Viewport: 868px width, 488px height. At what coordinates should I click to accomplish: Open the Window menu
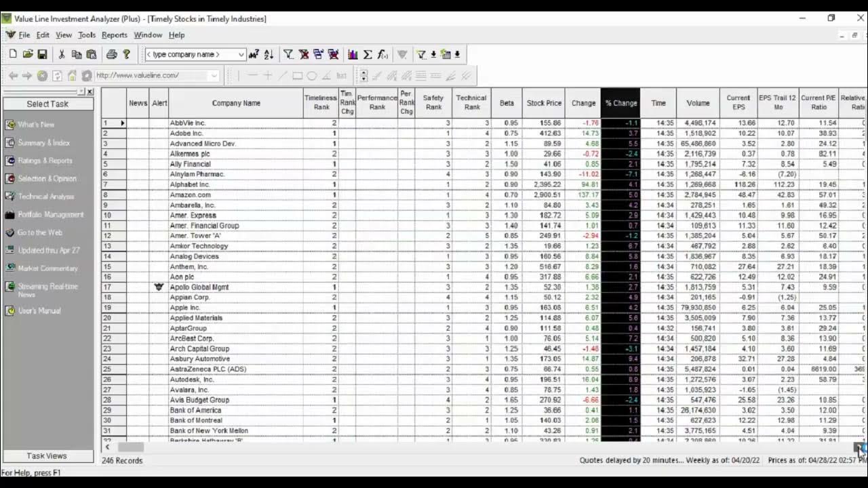click(148, 35)
